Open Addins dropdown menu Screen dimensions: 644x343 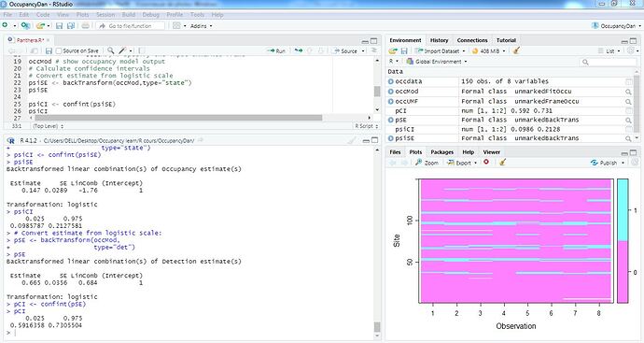click(x=201, y=25)
